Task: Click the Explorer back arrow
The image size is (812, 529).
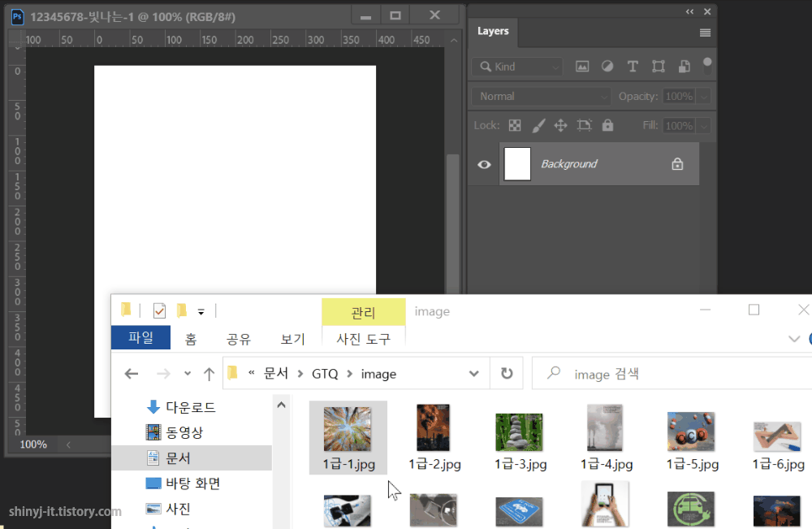Action: (132, 374)
